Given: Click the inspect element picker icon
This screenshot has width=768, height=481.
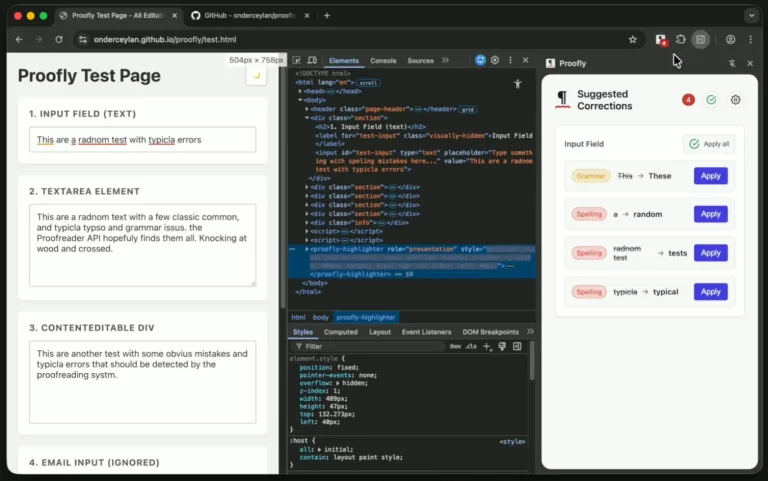Looking at the screenshot, I should [x=298, y=61].
